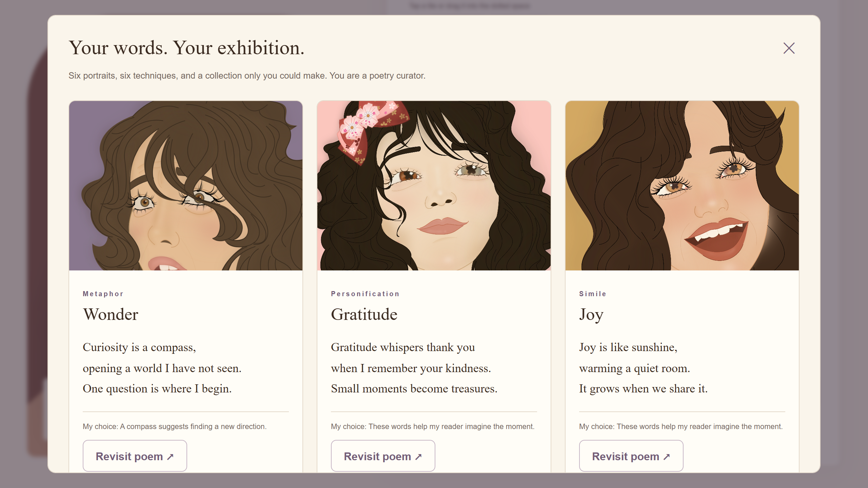Click the line 'It grows when we share it.'
The width and height of the screenshot is (868, 488).
point(644,389)
